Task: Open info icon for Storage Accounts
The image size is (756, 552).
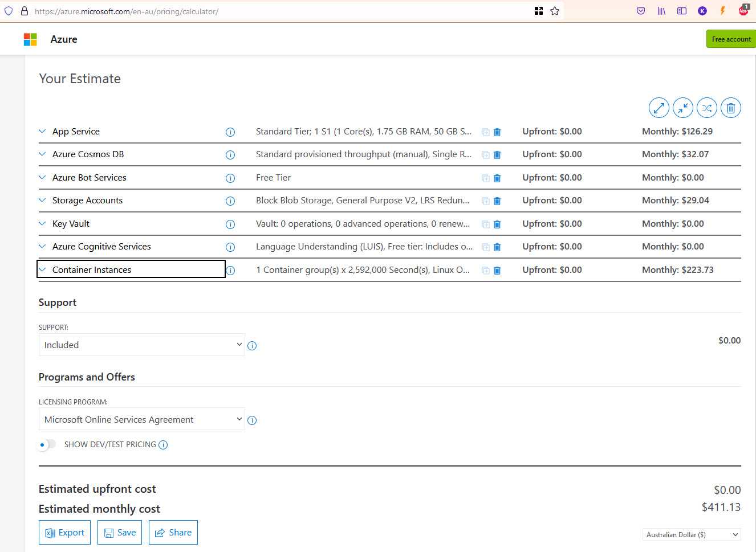Action: pyautogui.click(x=230, y=201)
